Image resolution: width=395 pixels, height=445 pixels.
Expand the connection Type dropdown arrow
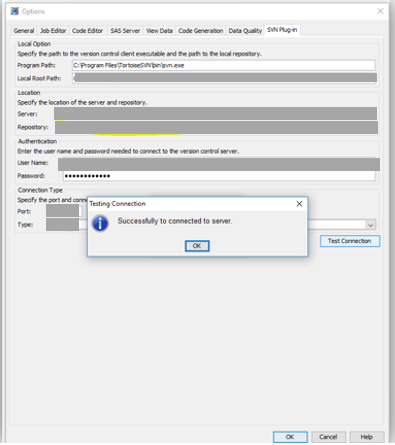370,225
